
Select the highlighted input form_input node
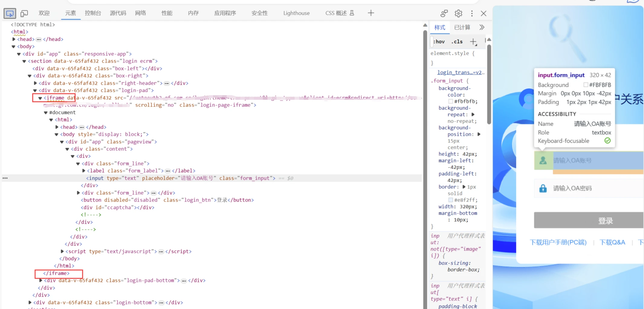181,178
